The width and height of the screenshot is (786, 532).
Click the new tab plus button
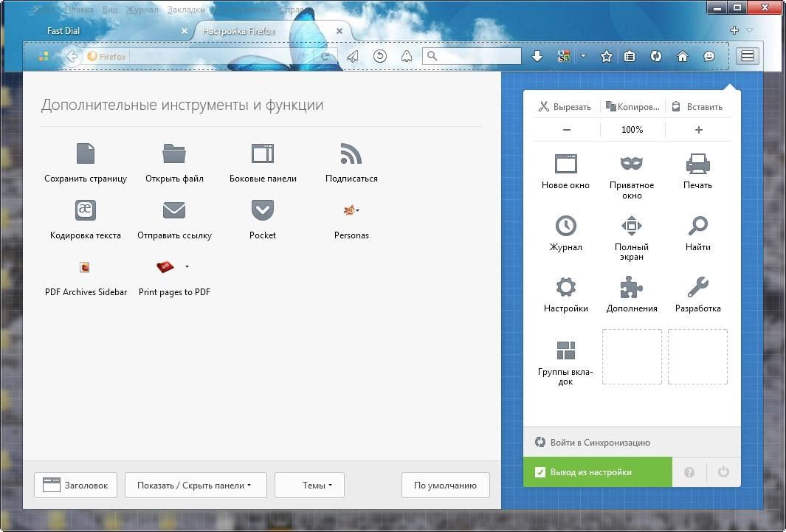[734, 30]
